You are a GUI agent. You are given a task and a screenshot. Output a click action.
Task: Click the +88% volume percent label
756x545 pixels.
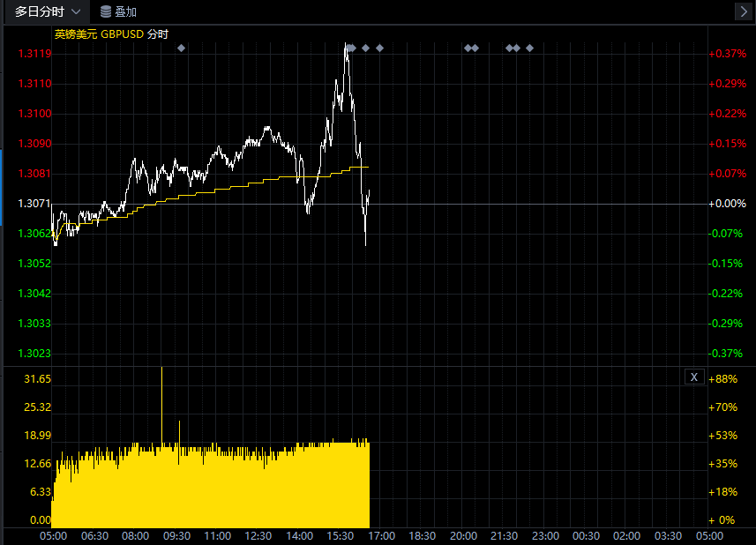[x=723, y=378]
